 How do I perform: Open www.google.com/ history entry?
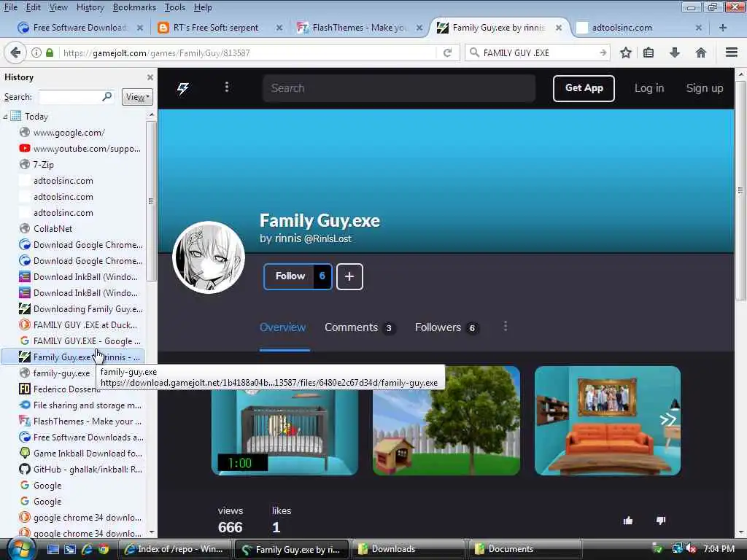(x=69, y=133)
